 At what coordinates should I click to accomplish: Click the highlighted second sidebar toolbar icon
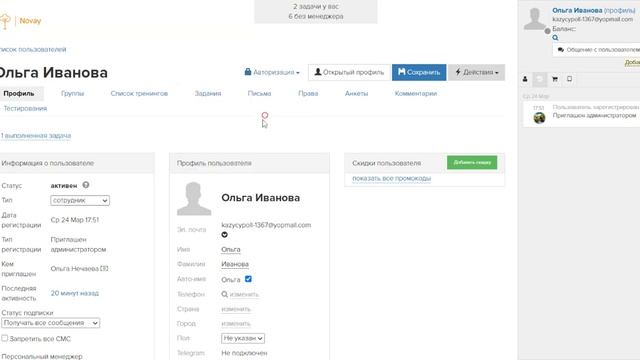(540, 79)
